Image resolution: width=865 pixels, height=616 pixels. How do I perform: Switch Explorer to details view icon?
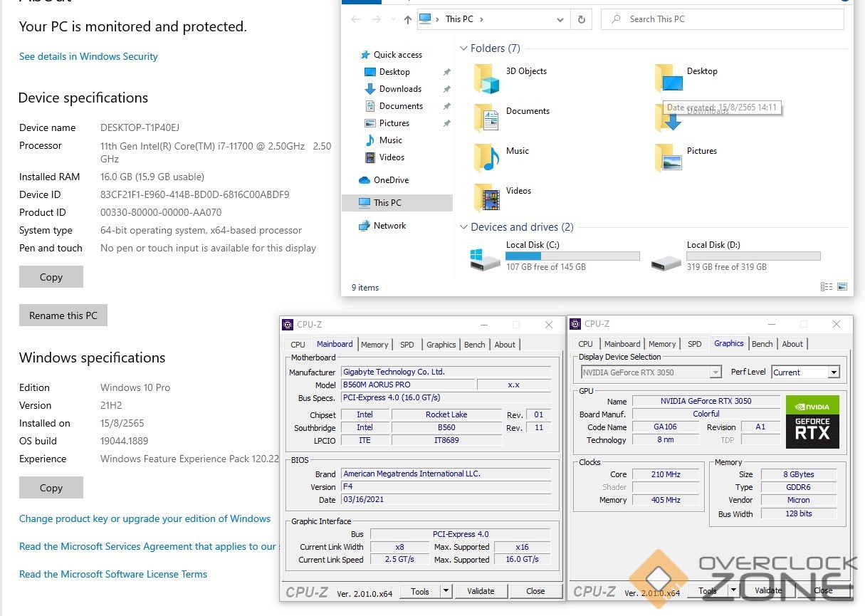[x=827, y=287]
